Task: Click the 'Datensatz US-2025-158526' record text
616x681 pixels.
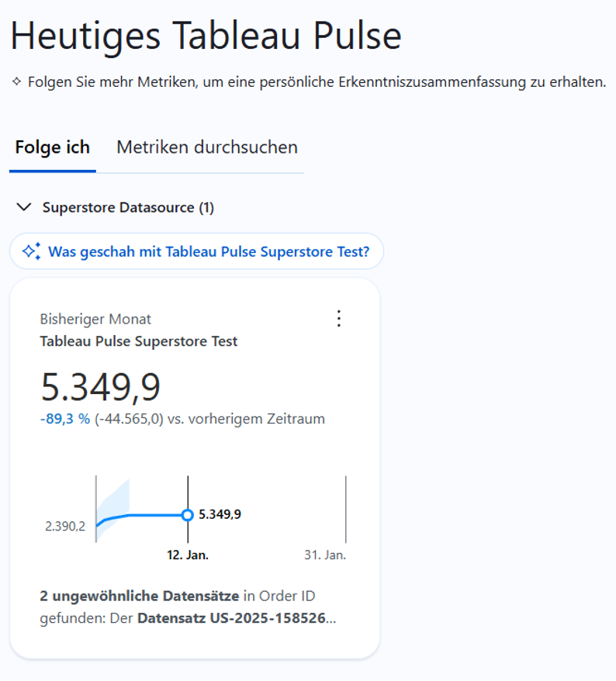Action: pos(233,619)
